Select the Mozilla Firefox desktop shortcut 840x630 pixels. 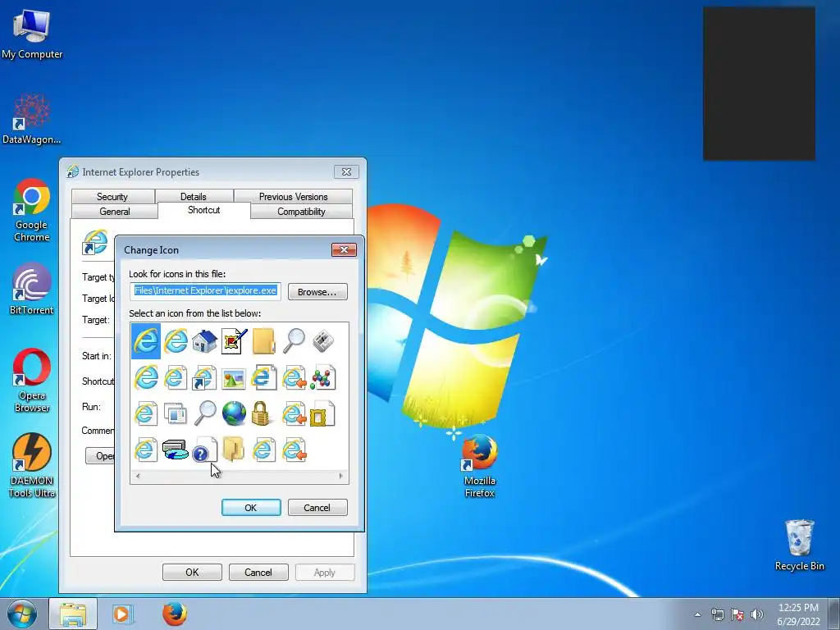click(x=479, y=467)
